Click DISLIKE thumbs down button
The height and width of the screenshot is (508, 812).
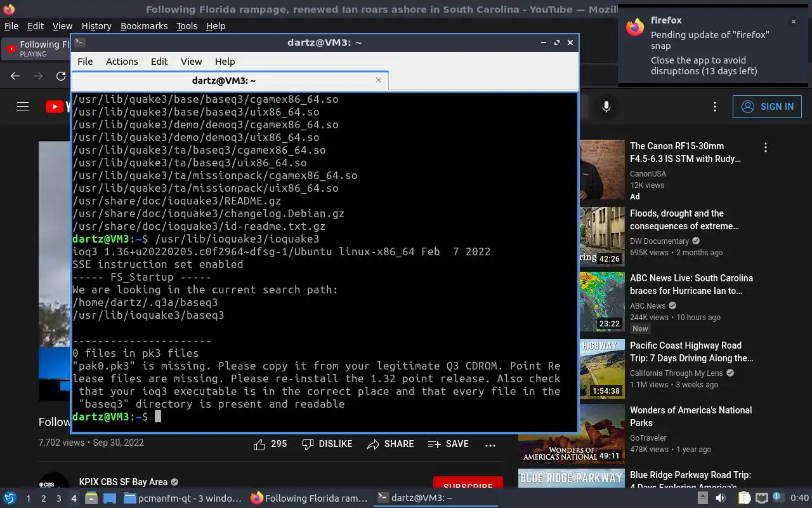pyautogui.click(x=327, y=444)
